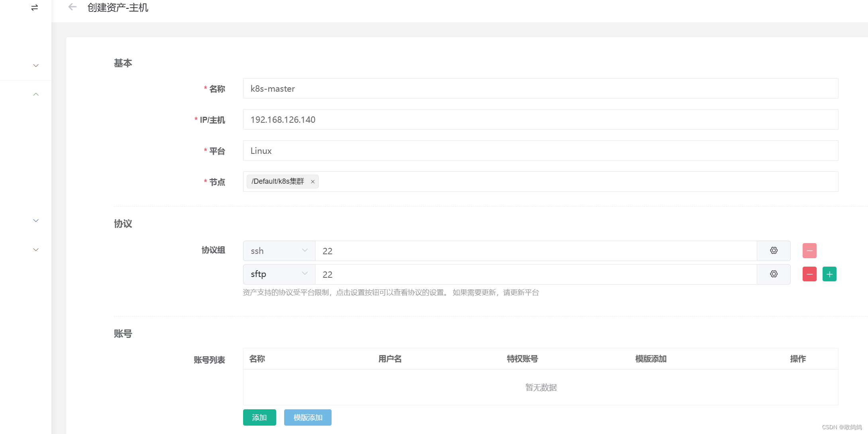868x434 pixels.
Task: Click the sidebar collapse swap icon
Action: coord(35,8)
